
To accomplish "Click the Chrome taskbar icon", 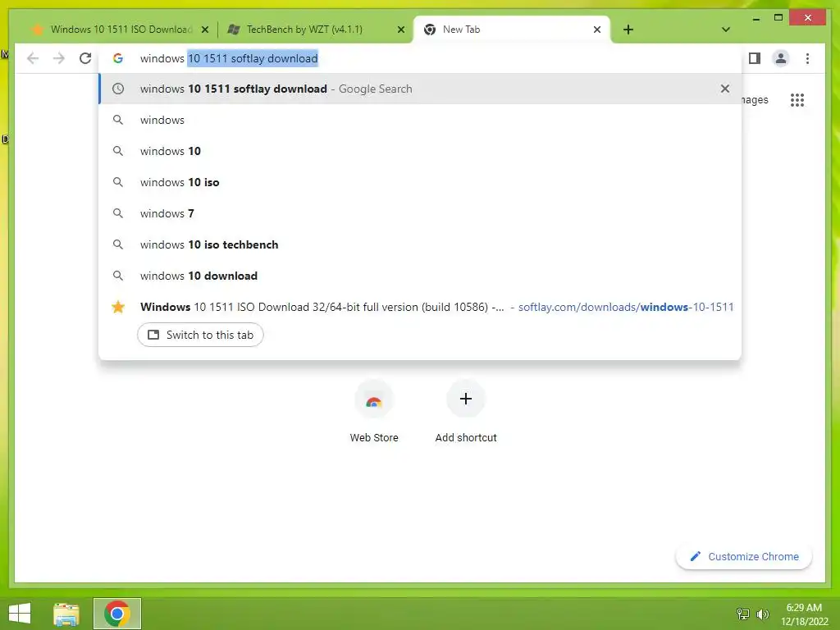I will [117, 614].
